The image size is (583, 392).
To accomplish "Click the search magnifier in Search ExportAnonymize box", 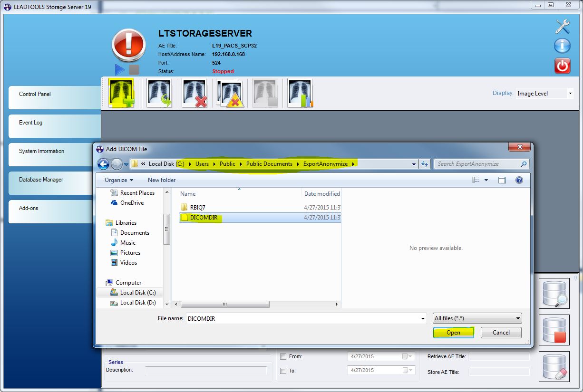I will coord(524,164).
